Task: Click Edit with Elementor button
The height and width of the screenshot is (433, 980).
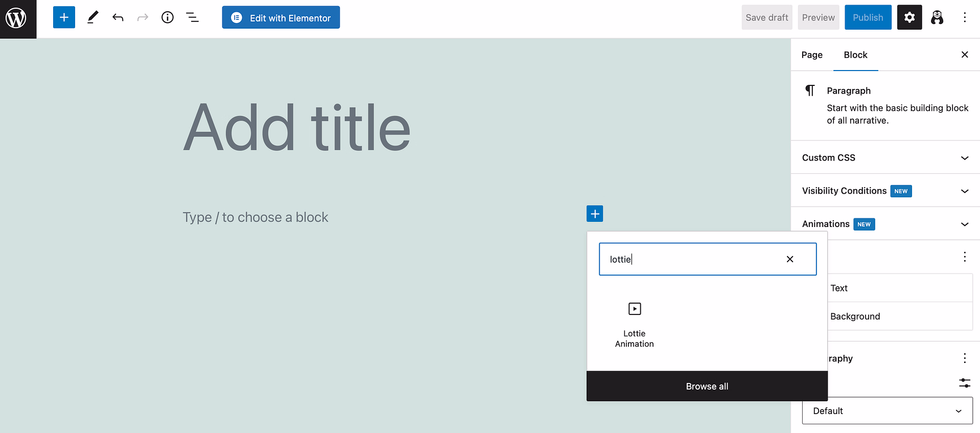Action: tap(281, 17)
